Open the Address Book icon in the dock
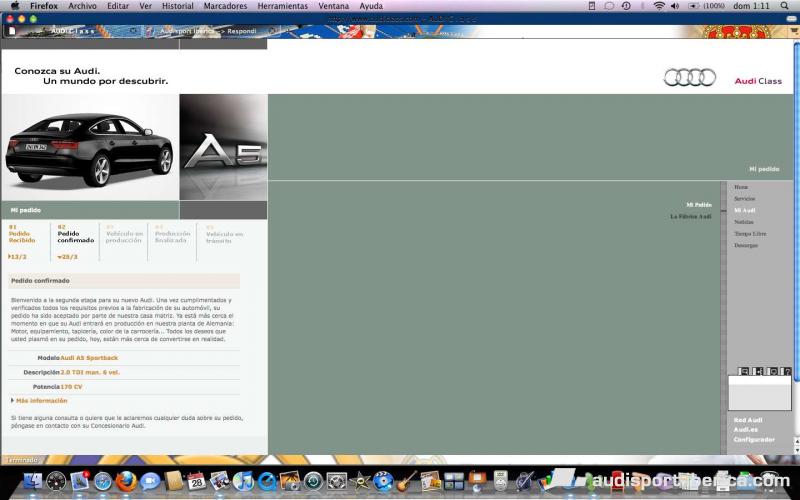The image size is (800, 500). (x=173, y=481)
